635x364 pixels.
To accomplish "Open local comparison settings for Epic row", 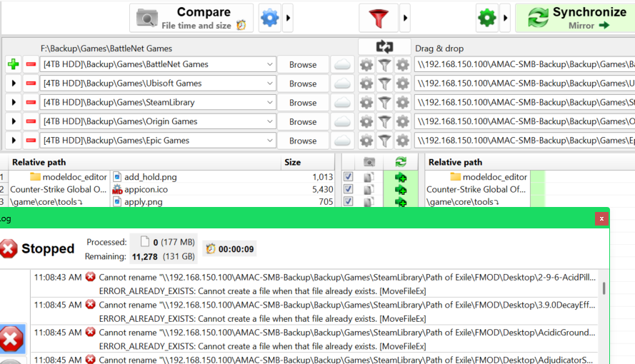I will (x=366, y=141).
